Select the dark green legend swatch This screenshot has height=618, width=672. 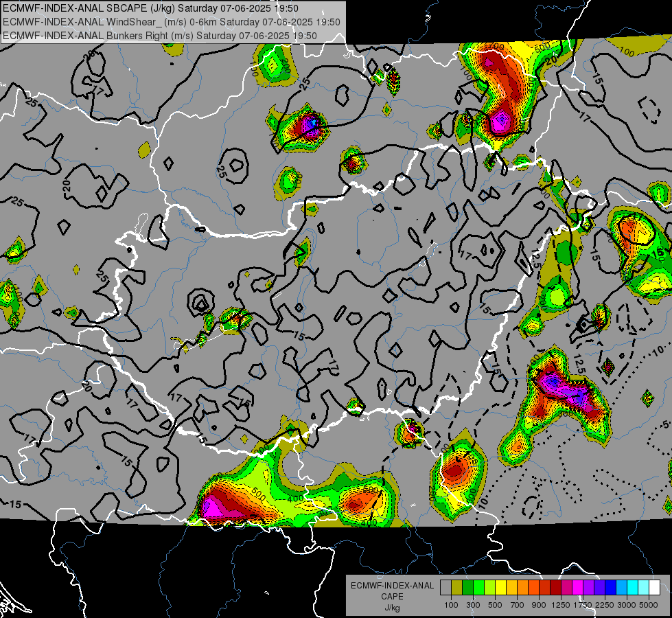467,588
